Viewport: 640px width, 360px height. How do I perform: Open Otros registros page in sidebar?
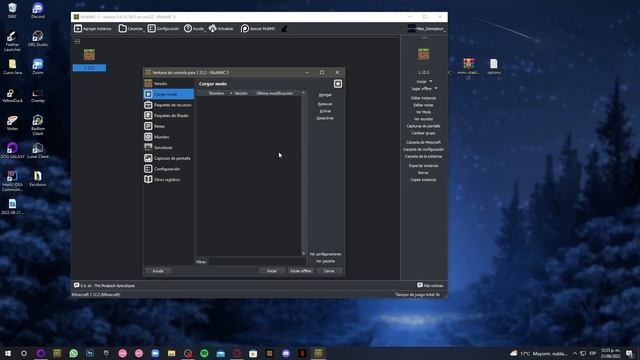pyautogui.click(x=169, y=179)
